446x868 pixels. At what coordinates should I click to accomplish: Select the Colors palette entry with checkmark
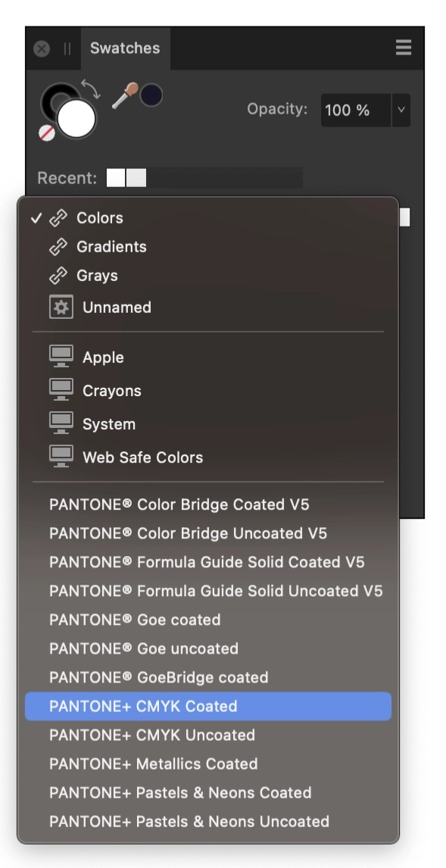pyautogui.click(x=98, y=218)
